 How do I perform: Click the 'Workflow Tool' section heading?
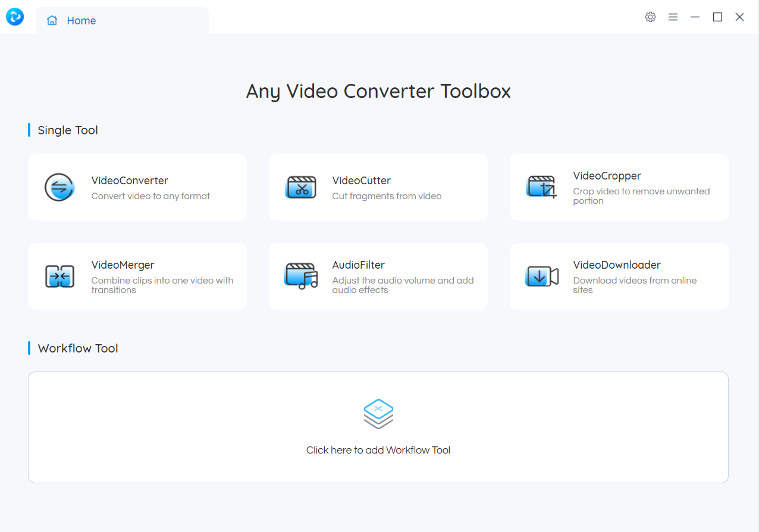(78, 348)
